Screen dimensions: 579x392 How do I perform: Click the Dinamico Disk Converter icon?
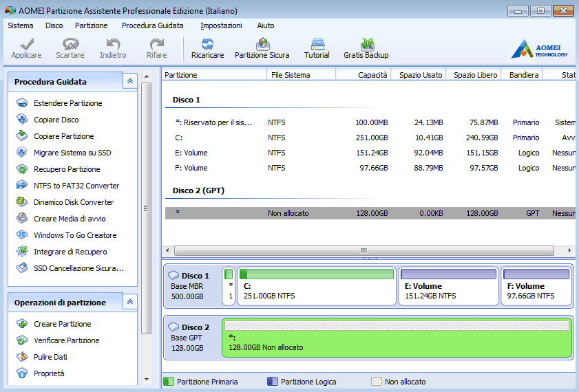click(22, 202)
